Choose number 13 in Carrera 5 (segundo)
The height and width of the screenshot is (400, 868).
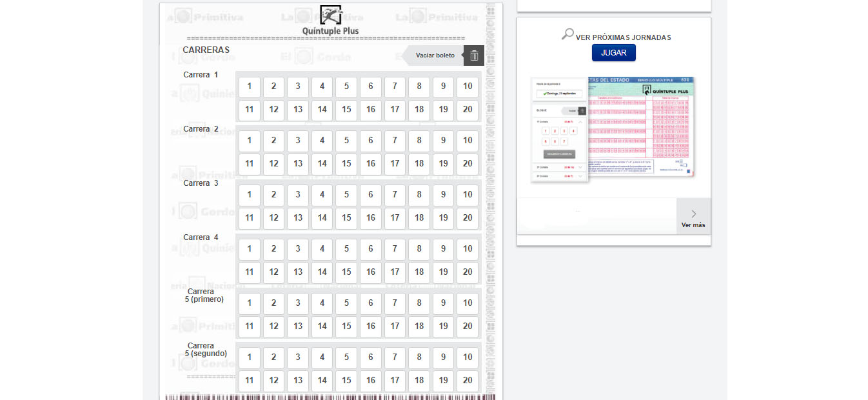point(298,381)
